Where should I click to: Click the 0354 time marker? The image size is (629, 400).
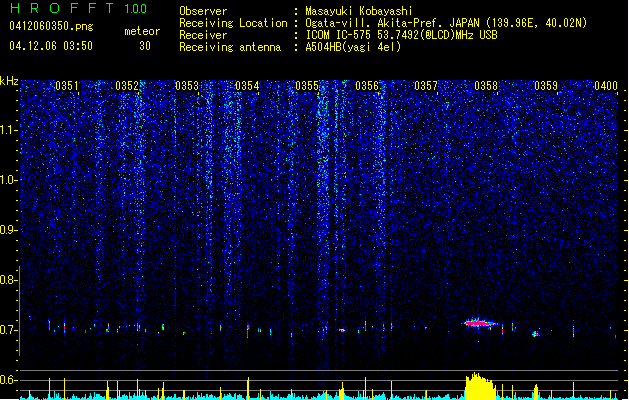point(247,86)
